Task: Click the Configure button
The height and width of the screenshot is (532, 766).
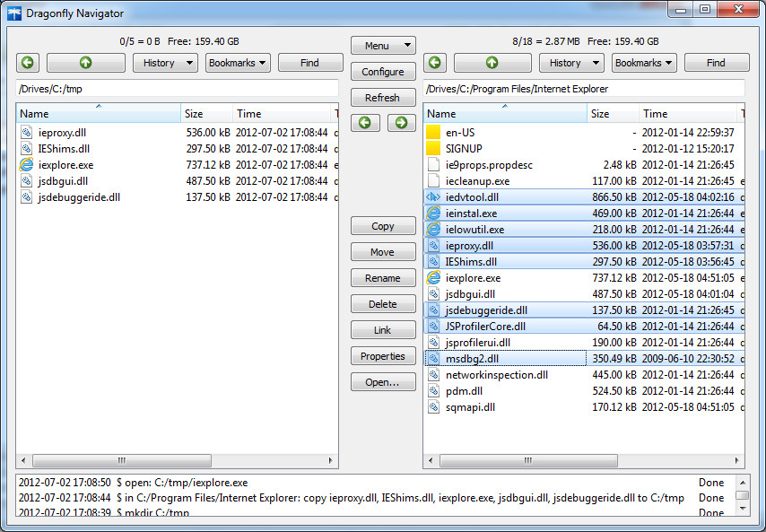Action: tap(383, 72)
